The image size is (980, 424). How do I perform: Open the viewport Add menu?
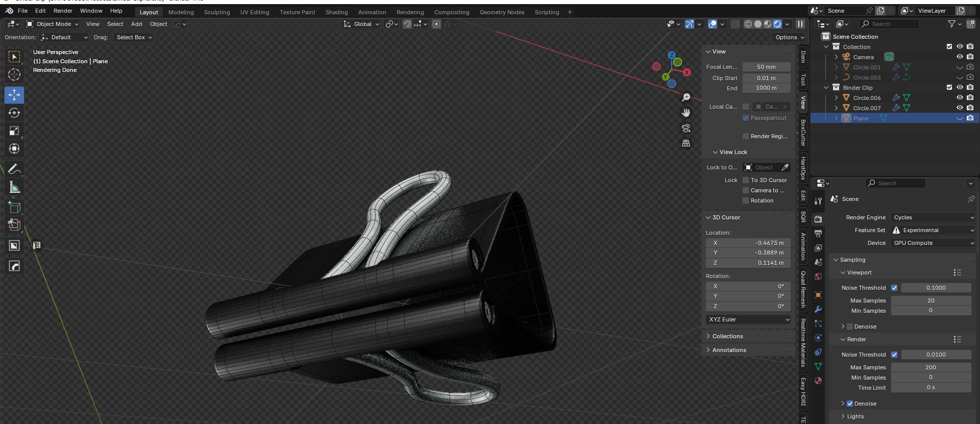click(136, 24)
